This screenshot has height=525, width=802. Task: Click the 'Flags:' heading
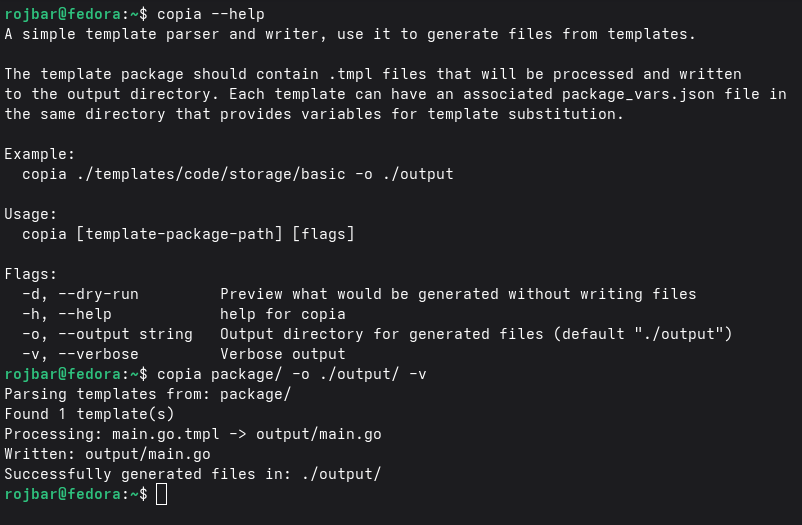click(31, 274)
